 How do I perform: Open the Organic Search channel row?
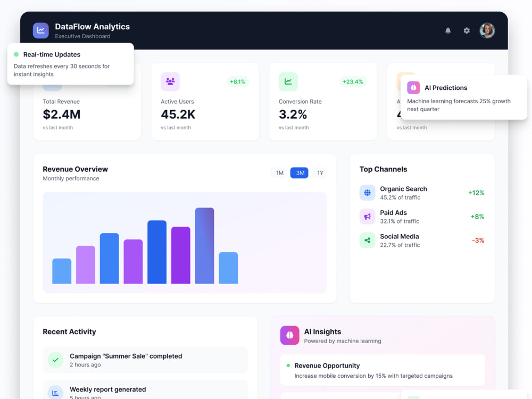422,193
